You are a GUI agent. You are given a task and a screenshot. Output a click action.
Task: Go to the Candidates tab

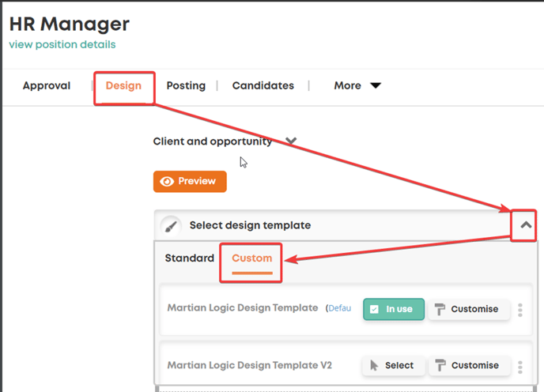point(263,85)
